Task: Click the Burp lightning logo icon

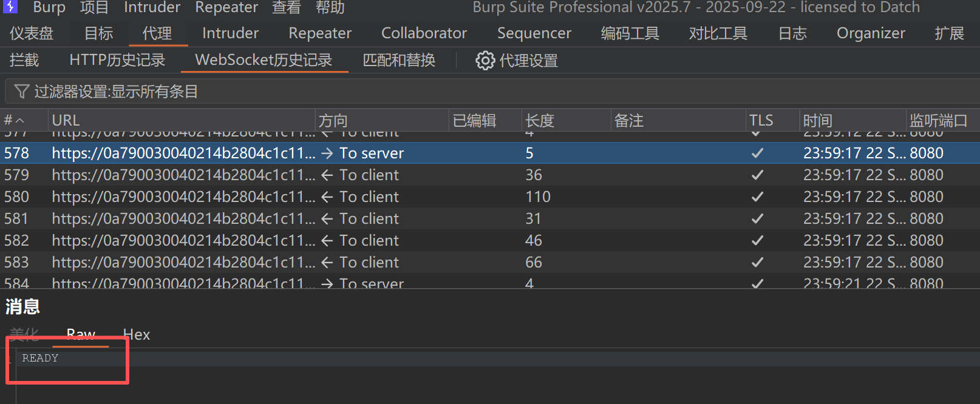Action: pos(10,7)
